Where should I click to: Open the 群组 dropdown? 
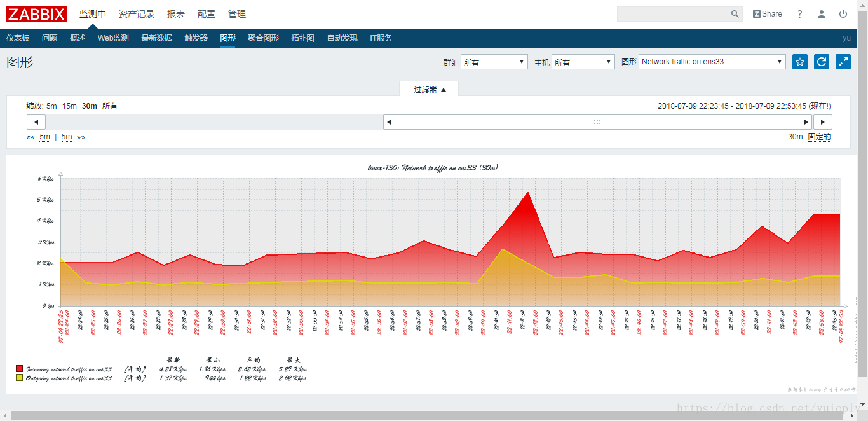coord(494,62)
